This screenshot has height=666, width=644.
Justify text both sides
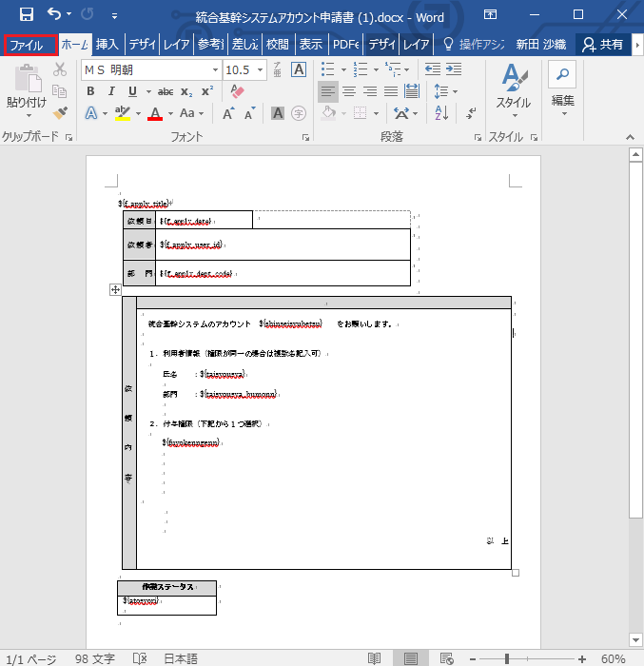(391, 91)
